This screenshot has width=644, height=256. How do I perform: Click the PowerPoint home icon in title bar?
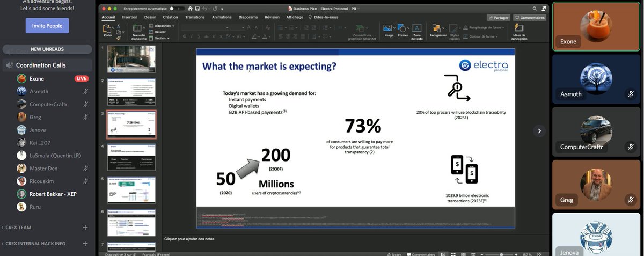pyautogui.click(x=190, y=9)
